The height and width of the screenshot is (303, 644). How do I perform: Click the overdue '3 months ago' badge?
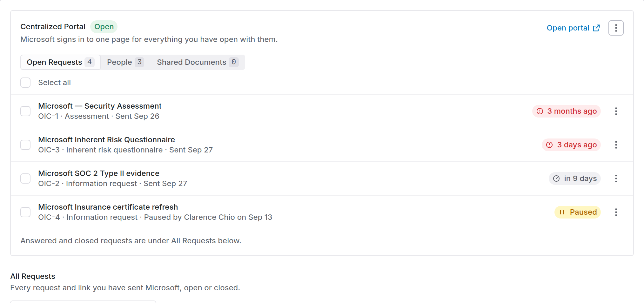(x=566, y=111)
